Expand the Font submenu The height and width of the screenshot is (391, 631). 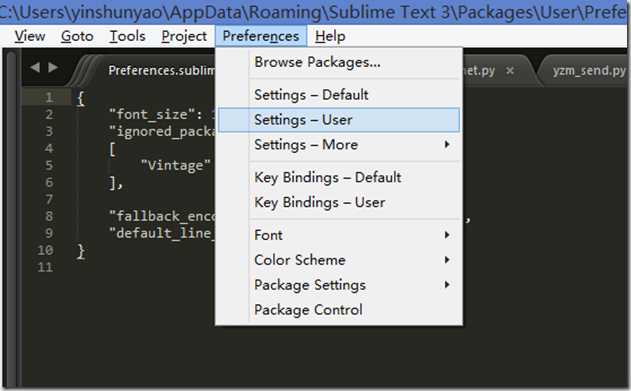click(x=338, y=235)
